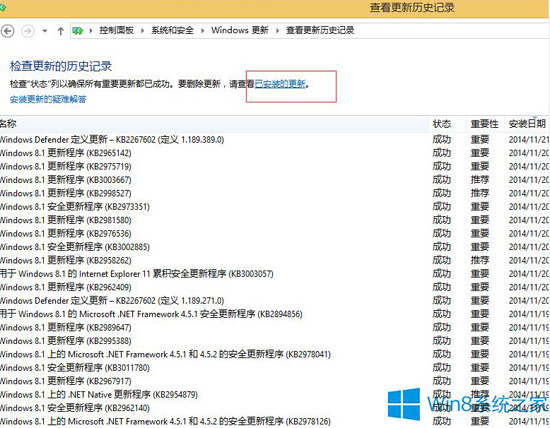The image size is (550, 428).
Task: Expand the chevron after 控制面板 breadcrumb
Action: click(x=142, y=31)
